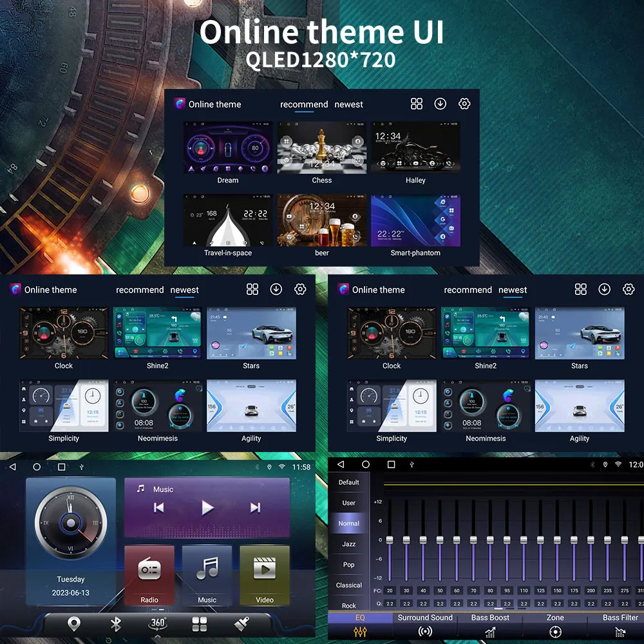Open settings gear in recommend theme panel
The image size is (644, 644).
point(464,104)
